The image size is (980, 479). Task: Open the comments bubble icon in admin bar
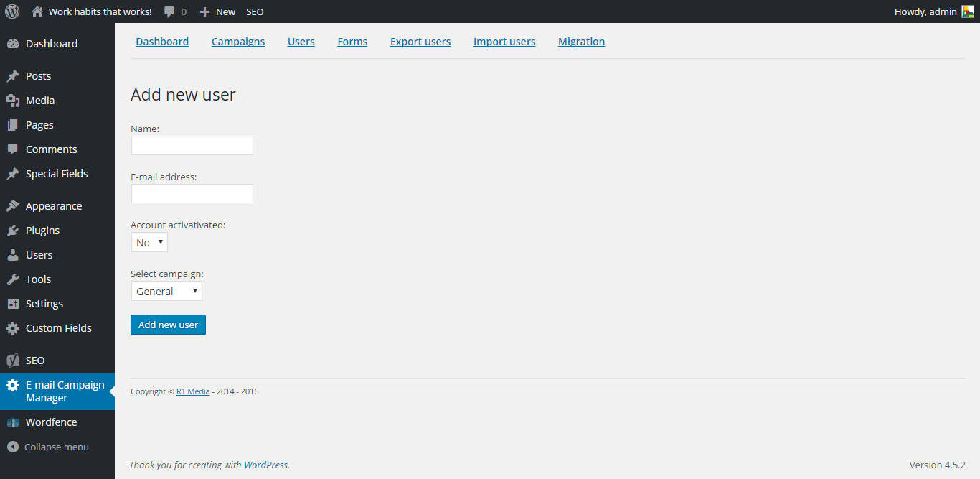[169, 12]
